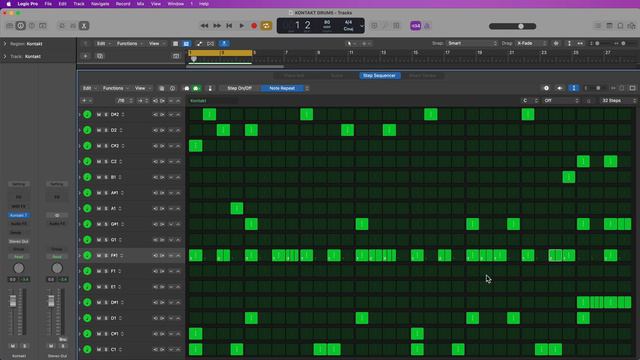Open the Smart Controls icon

point(62,26)
